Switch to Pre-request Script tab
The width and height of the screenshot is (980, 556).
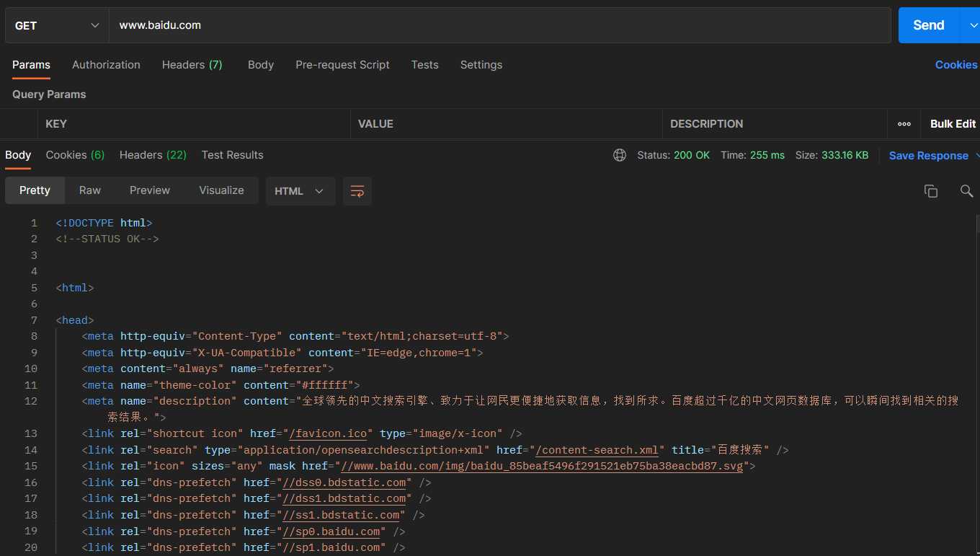[342, 65]
